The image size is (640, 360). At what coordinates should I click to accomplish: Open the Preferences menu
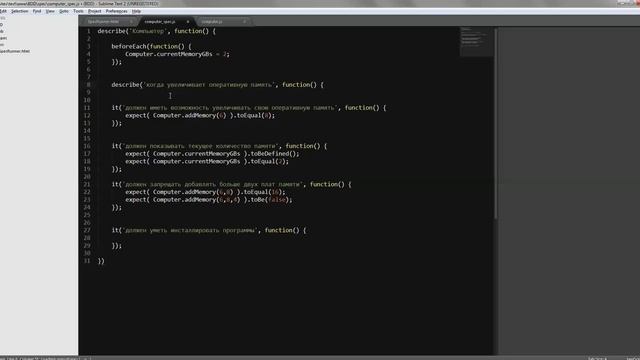pos(117,11)
